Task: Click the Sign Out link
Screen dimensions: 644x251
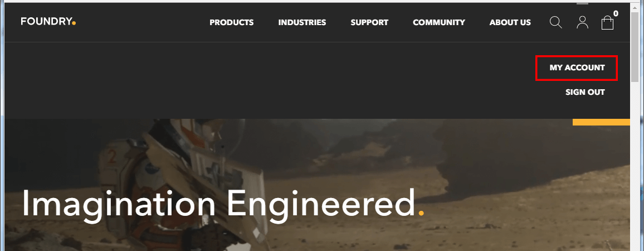Action: pos(585,92)
